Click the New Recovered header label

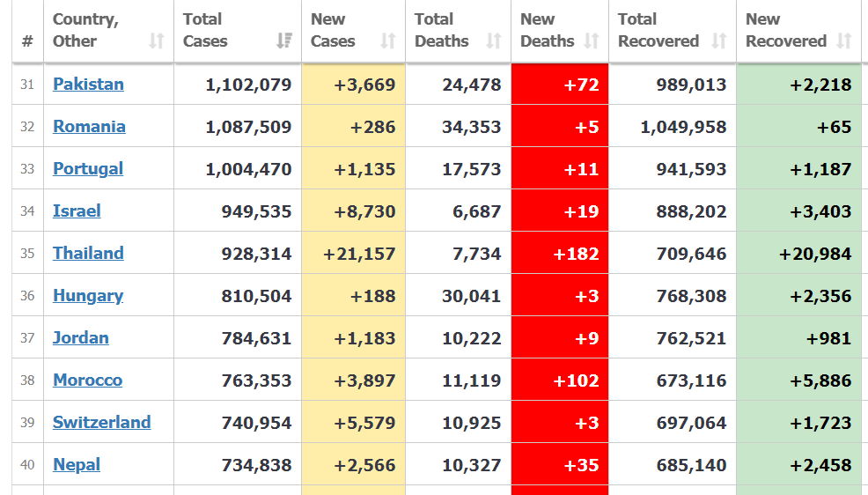point(786,30)
